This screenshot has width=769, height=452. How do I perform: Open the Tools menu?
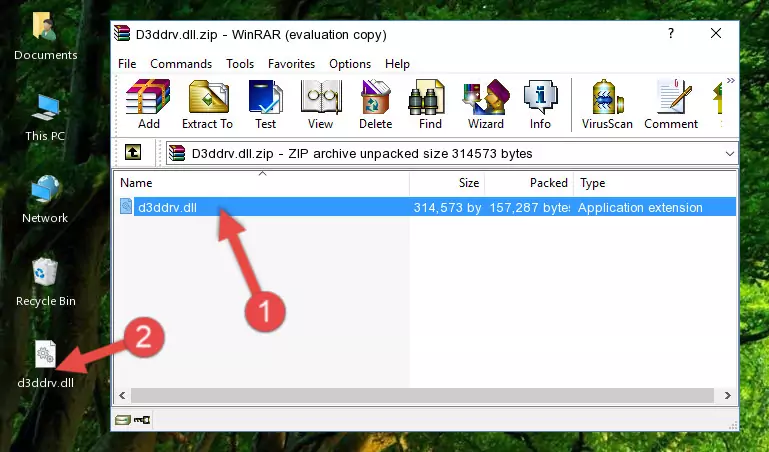[240, 64]
